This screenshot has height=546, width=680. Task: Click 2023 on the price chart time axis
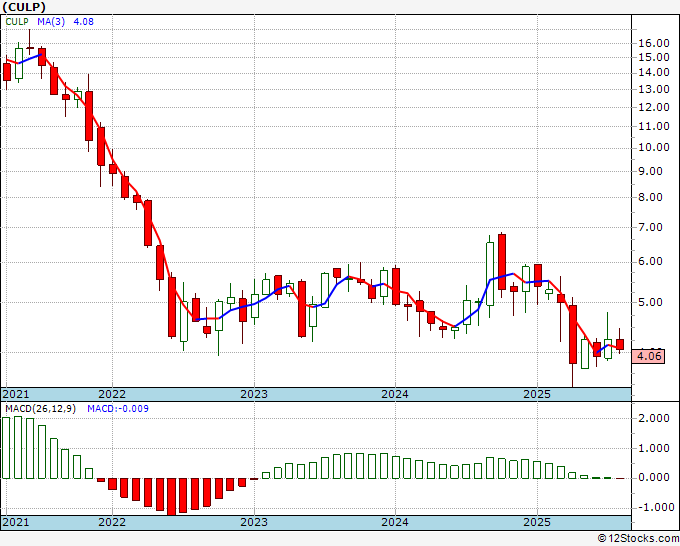pos(254,394)
